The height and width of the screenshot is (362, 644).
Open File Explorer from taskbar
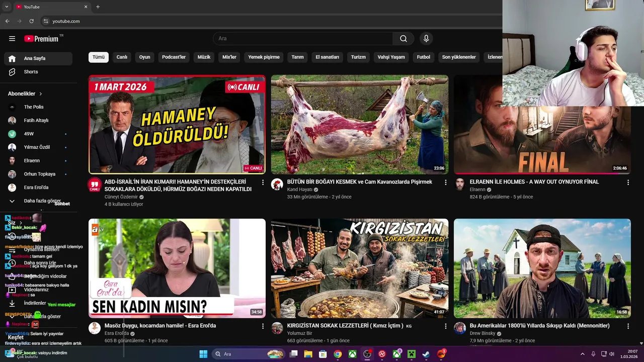308,354
